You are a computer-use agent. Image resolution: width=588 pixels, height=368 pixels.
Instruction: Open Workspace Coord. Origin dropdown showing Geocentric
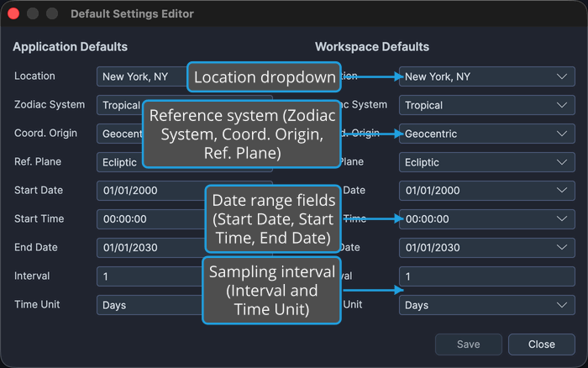(486, 134)
